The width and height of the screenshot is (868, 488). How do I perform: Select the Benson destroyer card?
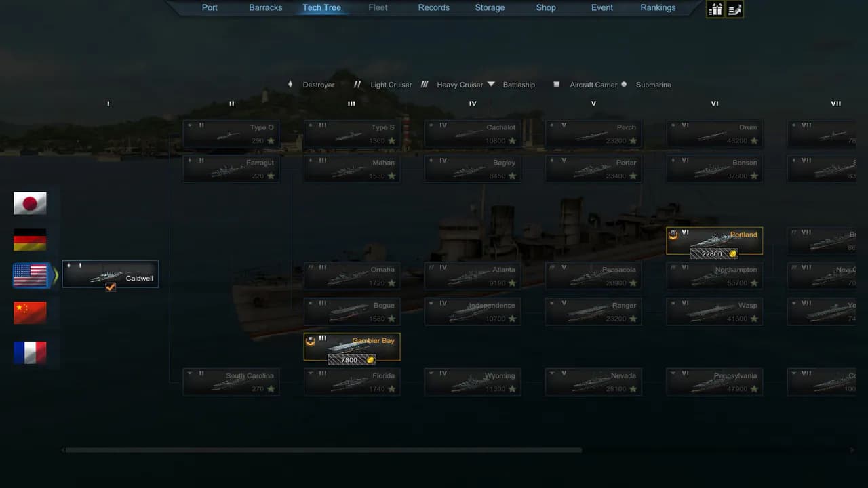[715, 169]
